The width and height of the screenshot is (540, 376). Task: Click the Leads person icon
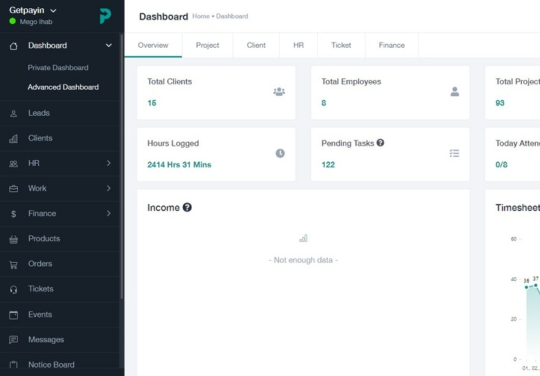click(13, 113)
